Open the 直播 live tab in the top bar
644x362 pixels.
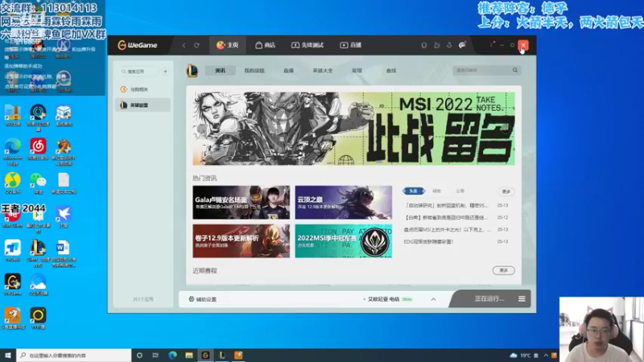(x=350, y=45)
